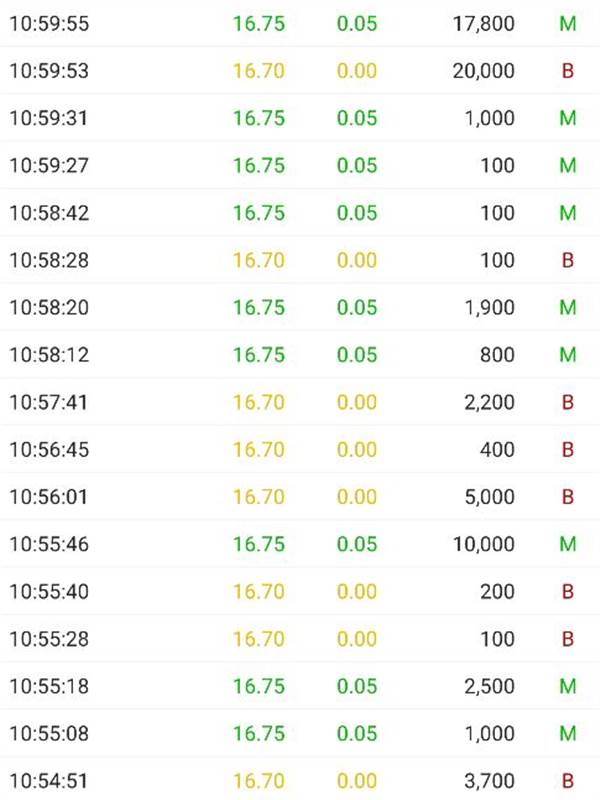Click the 5,000 volume entry
600x800 pixels.
click(490, 497)
